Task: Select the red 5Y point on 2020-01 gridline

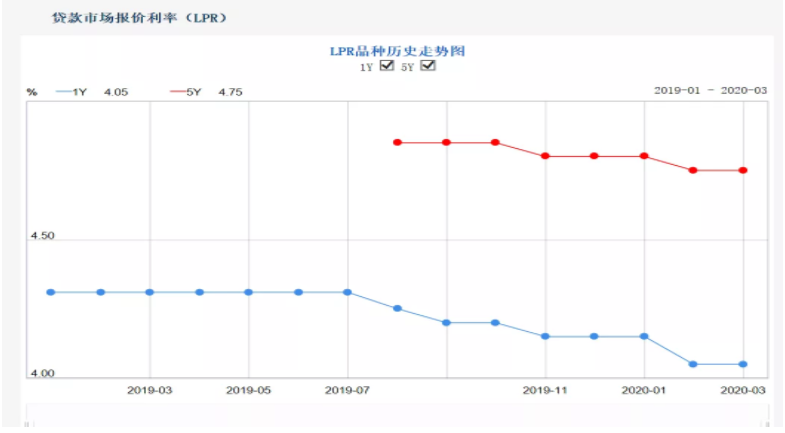Action: tap(644, 156)
